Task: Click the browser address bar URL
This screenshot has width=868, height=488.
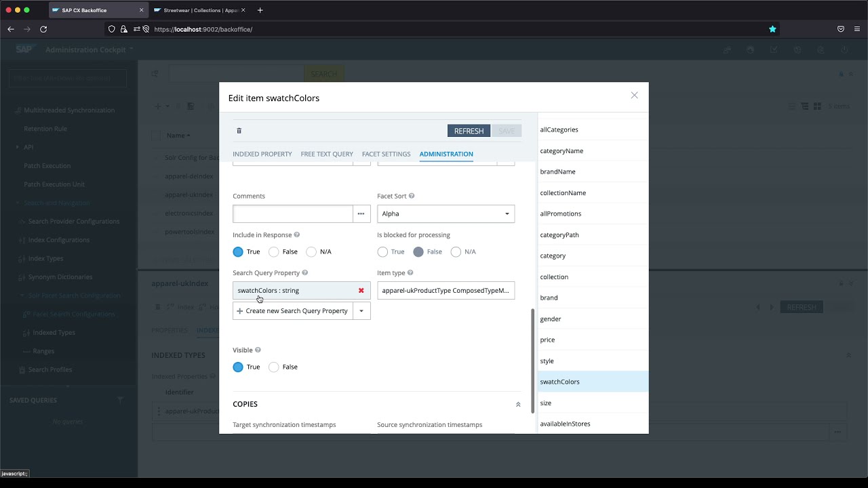Action: [203, 30]
